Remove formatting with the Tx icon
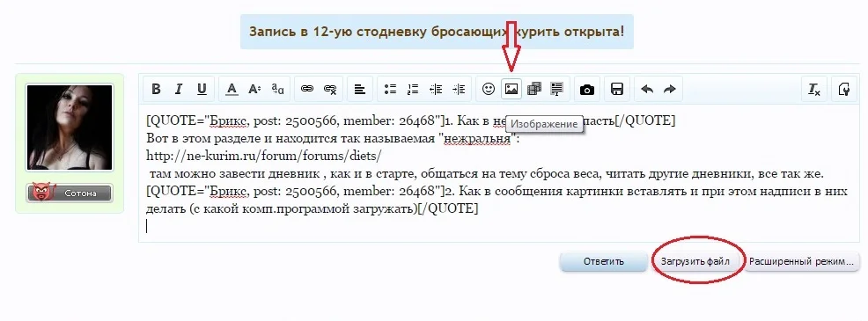 (814, 89)
